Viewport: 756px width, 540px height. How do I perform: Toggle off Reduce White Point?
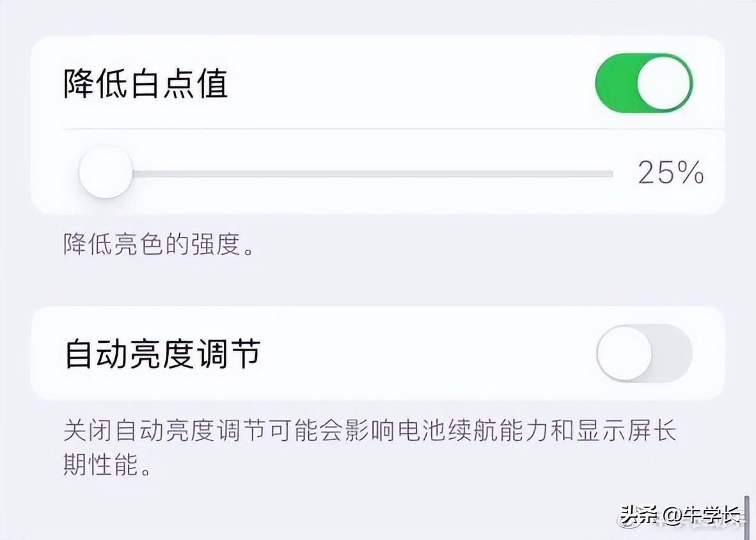tap(643, 83)
